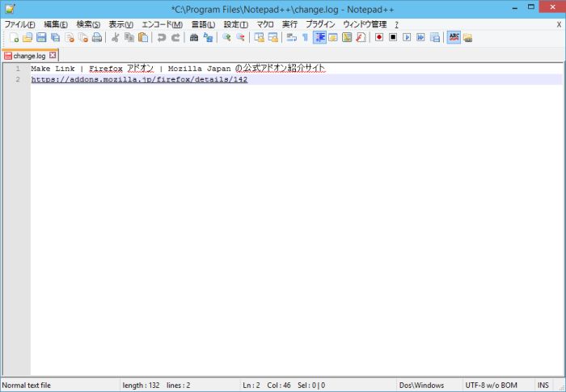The height and width of the screenshot is (392, 566).
Task: Open the マクロ menu
Action: click(x=265, y=24)
